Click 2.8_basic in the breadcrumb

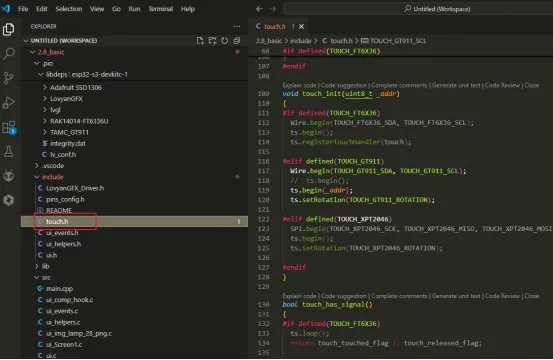tap(269, 41)
